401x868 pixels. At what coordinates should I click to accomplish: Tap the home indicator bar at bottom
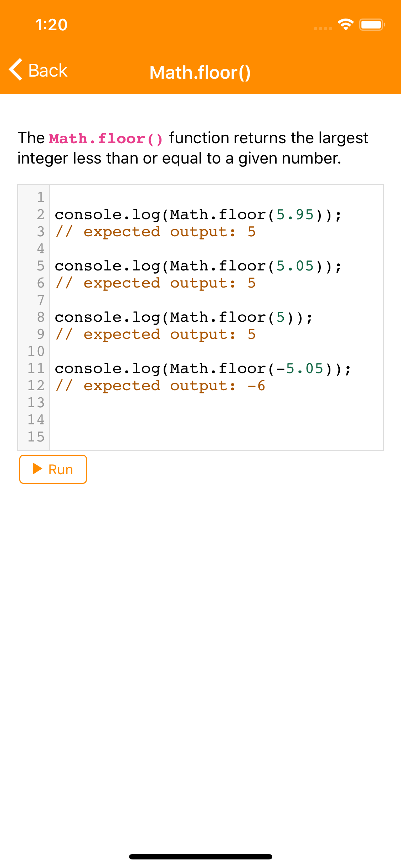click(200, 857)
